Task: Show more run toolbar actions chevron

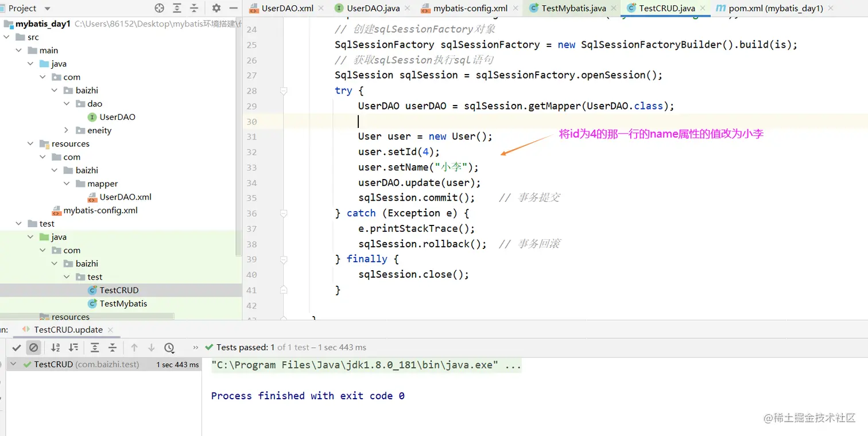Action: pos(196,347)
